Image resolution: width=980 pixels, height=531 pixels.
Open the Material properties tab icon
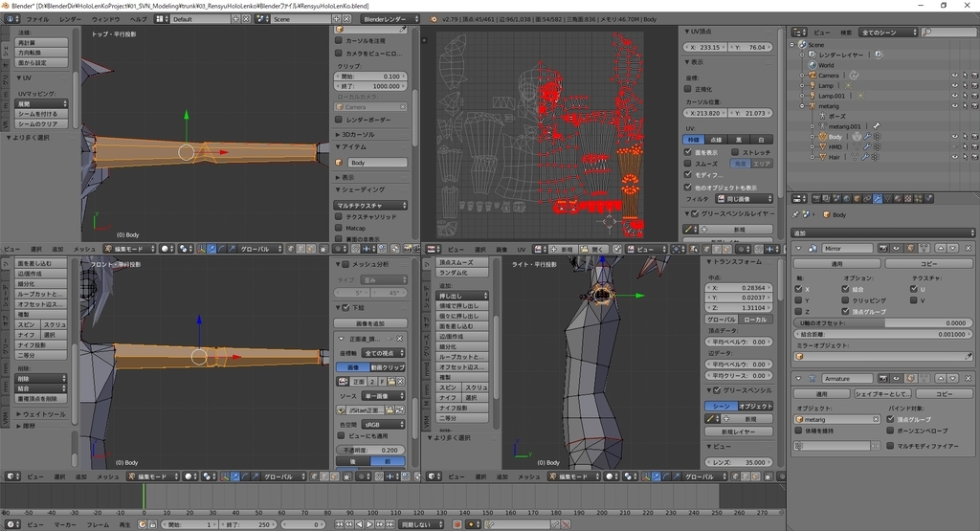tap(898, 199)
